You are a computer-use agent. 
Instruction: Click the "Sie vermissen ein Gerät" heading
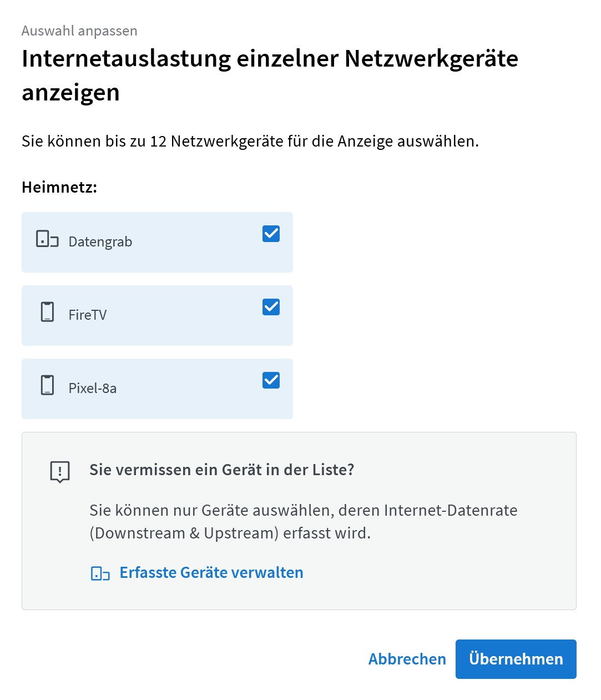point(221,470)
